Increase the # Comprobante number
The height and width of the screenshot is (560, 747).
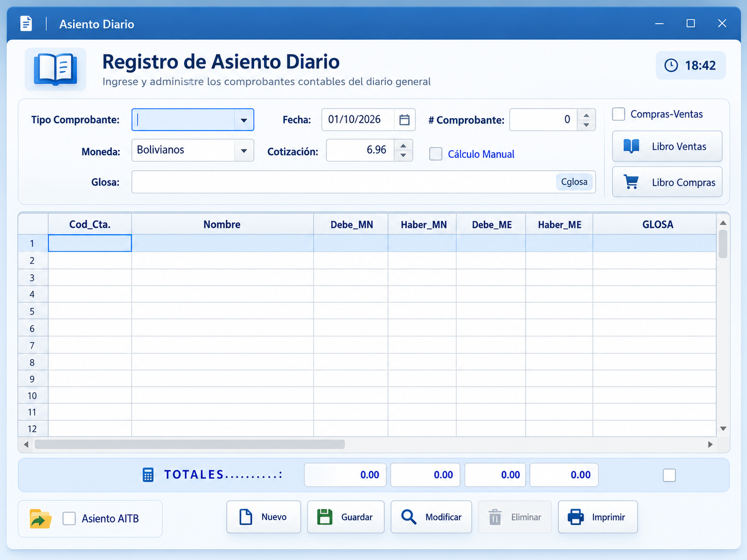coord(586,115)
